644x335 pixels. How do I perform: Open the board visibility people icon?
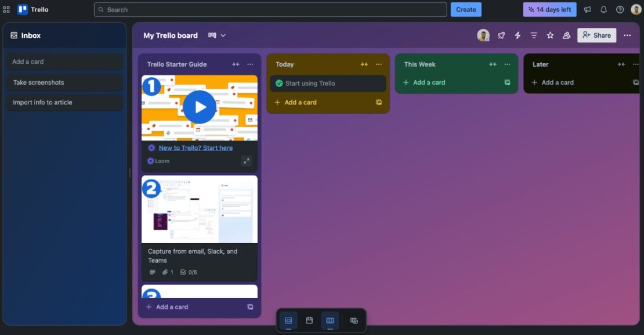[566, 35]
